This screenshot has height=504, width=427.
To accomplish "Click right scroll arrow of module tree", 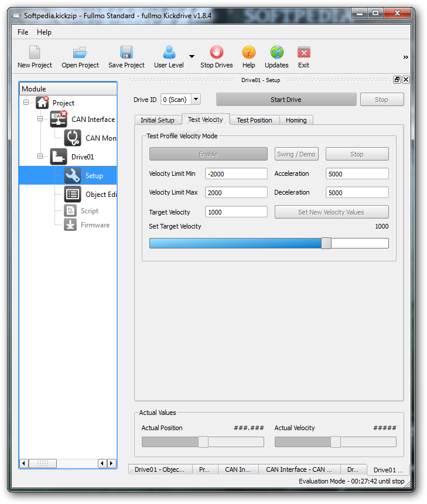I will click(111, 463).
